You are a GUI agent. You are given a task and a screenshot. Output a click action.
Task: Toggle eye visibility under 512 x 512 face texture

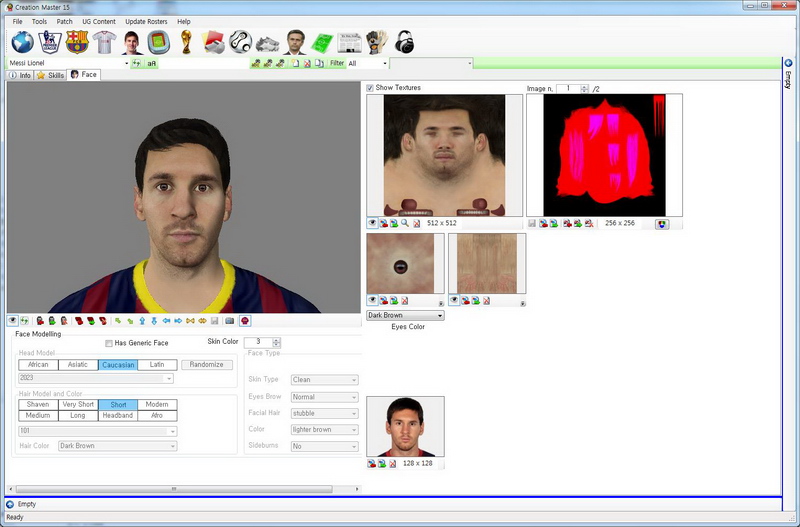tap(372, 223)
